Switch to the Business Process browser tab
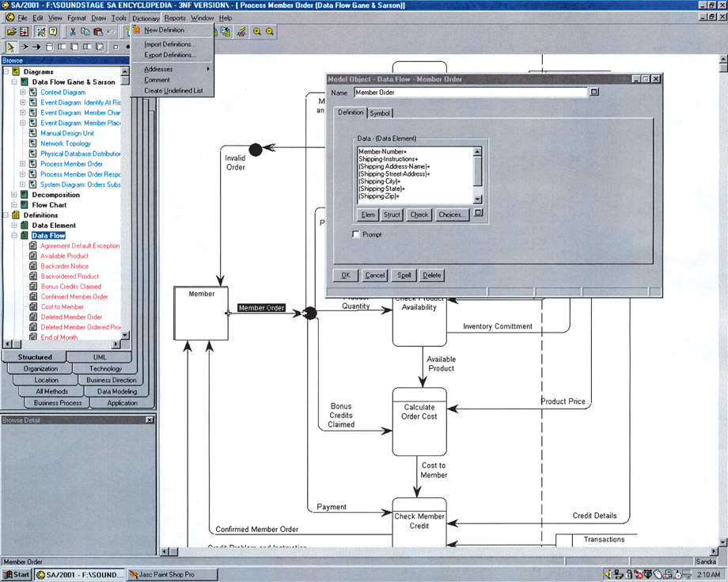 click(58, 403)
